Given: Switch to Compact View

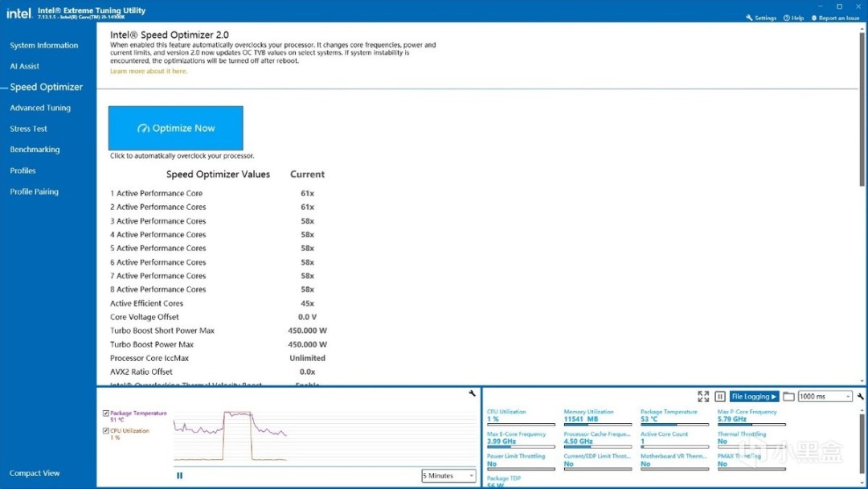Looking at the screenshot, I should (35, 473).
